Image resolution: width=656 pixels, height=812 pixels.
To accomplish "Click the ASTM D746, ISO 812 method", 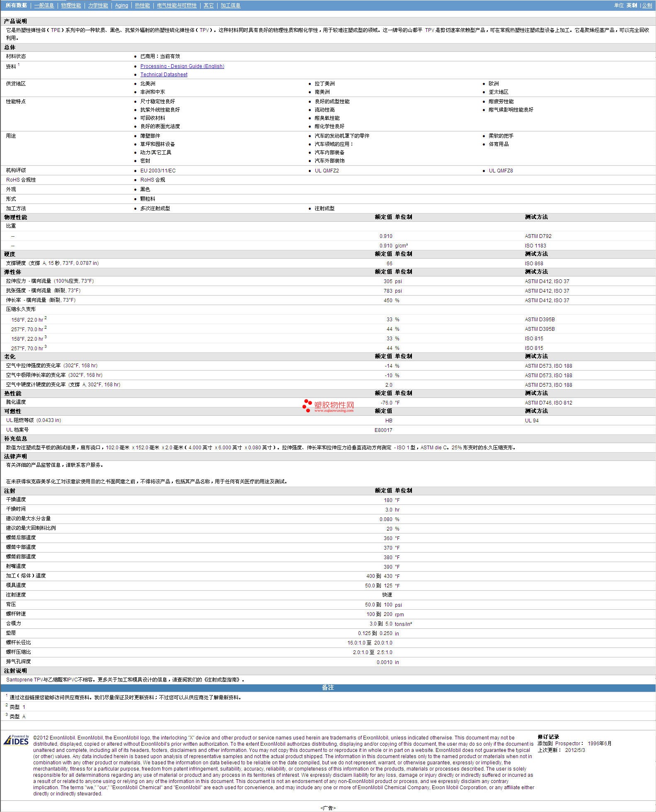I will click(x=548, y=403).
